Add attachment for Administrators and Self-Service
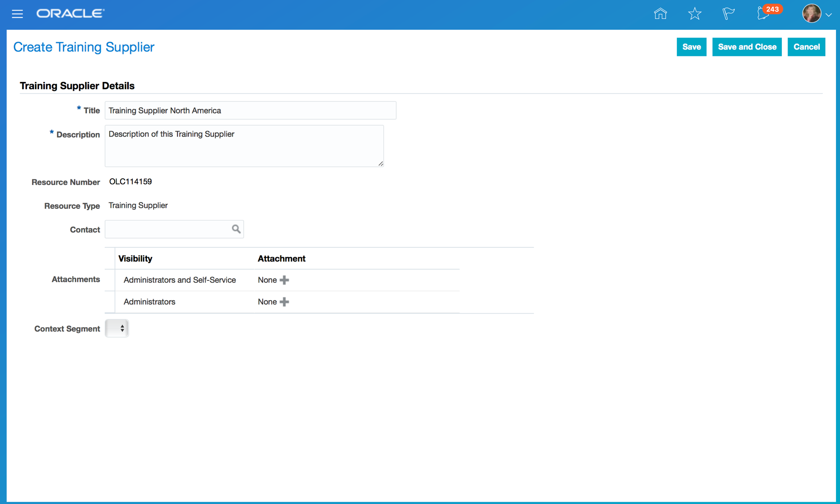The image size is (840, 504). click(284, 280)
